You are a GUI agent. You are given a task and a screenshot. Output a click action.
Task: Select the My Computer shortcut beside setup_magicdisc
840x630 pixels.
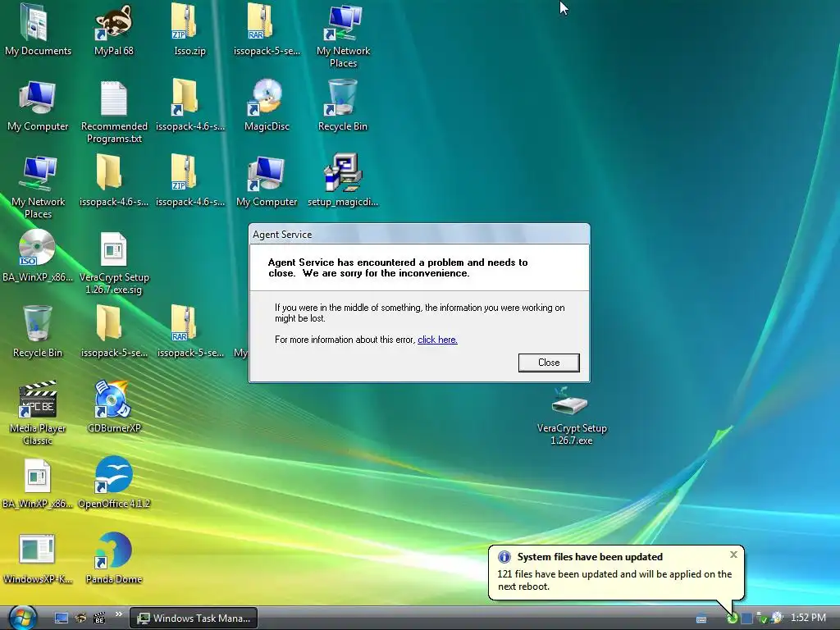tap(267, 180)
